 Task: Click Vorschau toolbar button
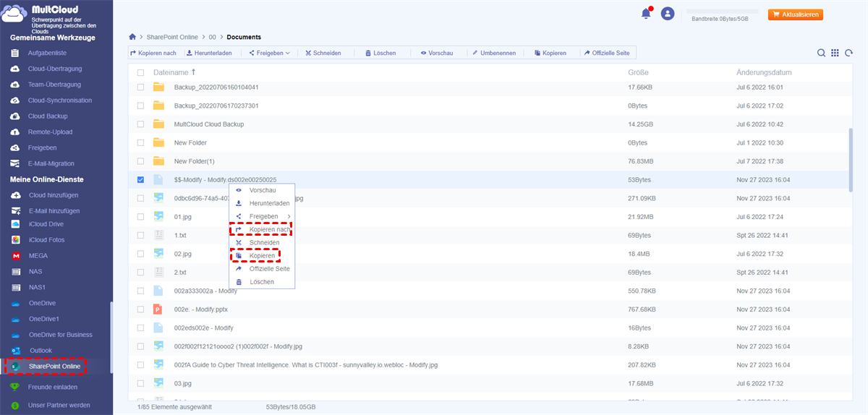437,53
